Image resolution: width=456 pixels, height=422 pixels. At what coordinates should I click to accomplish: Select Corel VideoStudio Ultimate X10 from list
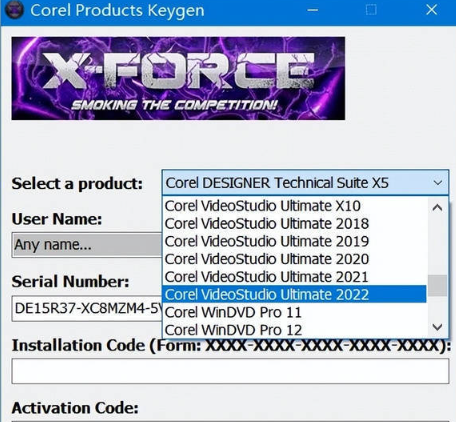click(294, 206)
